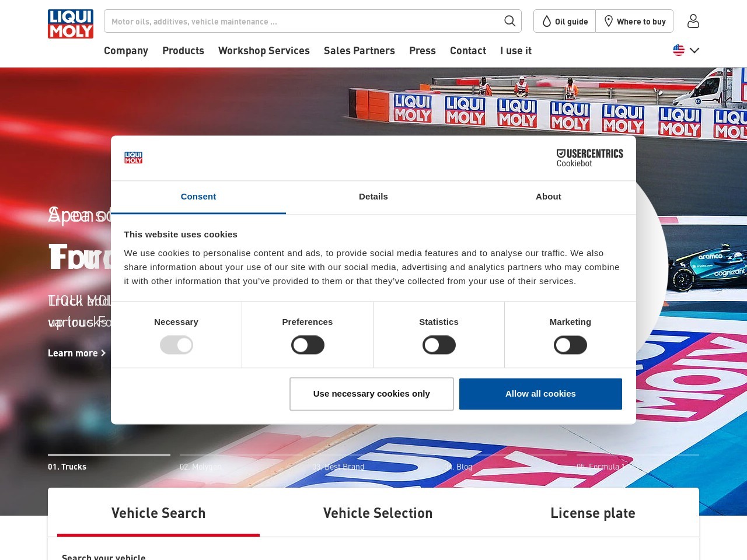The height and width of the screenshot is (560, 747).
Task: Click "This website uses cookies" heading
Action: pos(181,235)
